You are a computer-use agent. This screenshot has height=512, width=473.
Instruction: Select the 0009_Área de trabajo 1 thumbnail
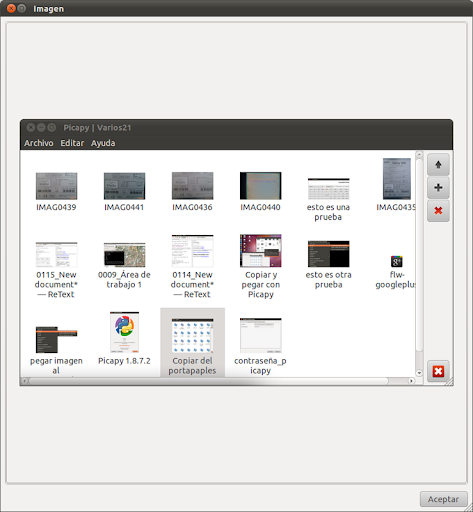[x=124, y=255]
